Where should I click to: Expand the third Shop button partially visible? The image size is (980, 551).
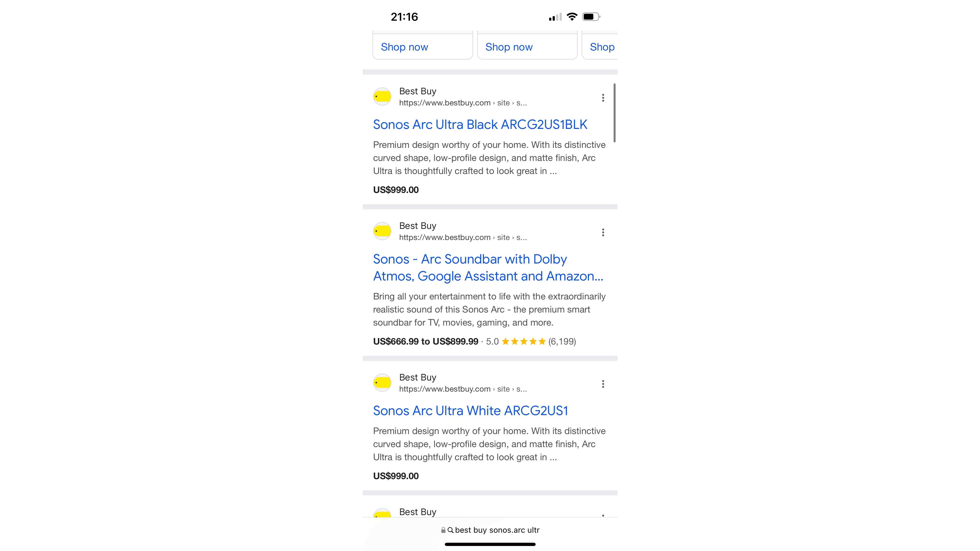pyautogui.click(x=601, y=46)
